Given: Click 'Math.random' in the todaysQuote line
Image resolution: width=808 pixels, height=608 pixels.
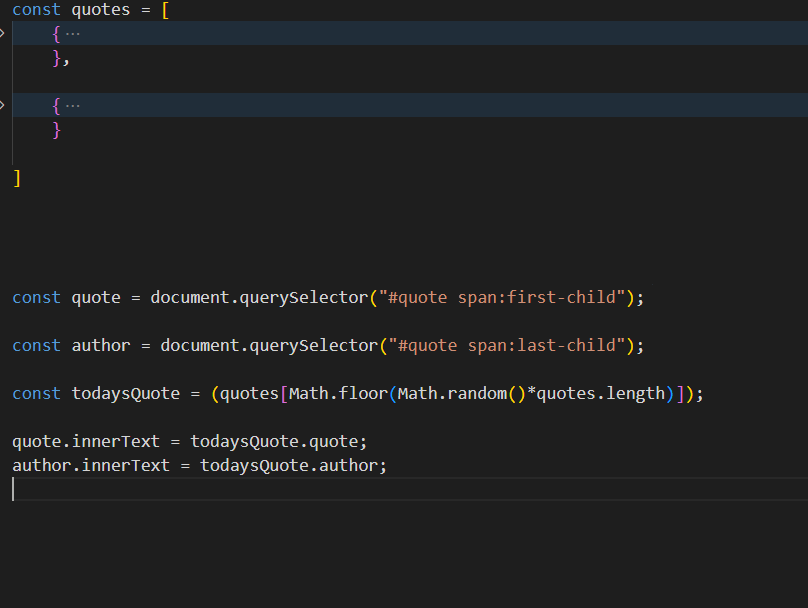Looking at the screenshot, I should pyautogui.click(x=452, y=394).
